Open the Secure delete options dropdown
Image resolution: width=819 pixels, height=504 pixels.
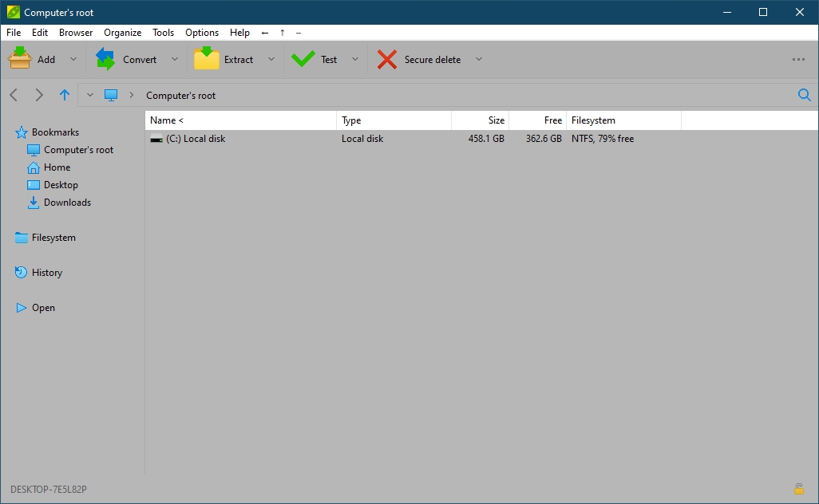478,59
